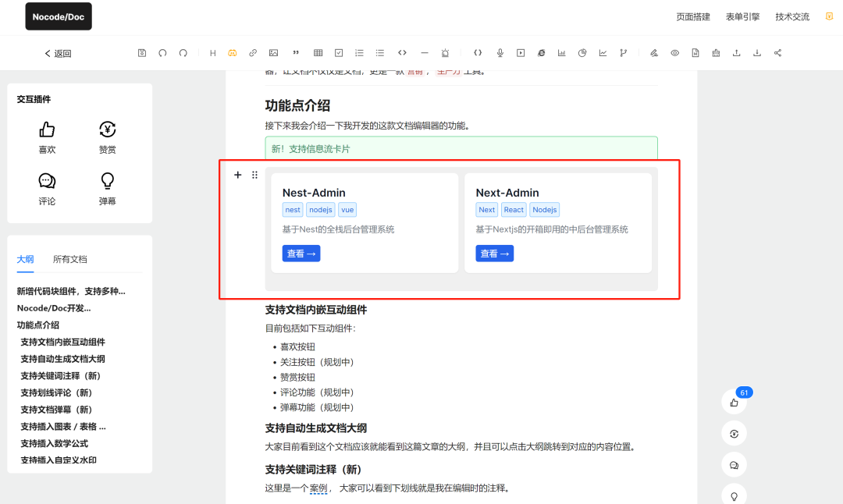Click the microphone icon in toolbar

500,53
